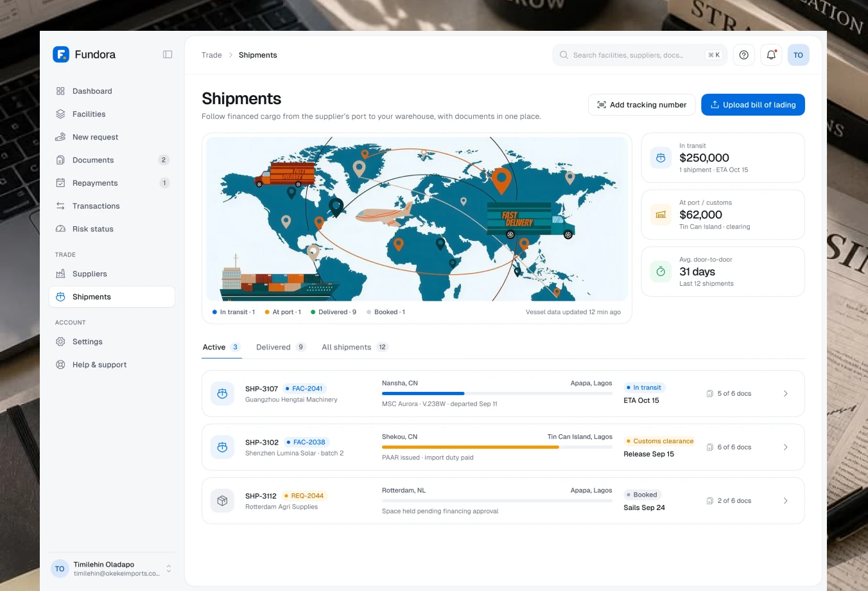Expand shipment SHP-3107 row chevron

tap(785, 394)
